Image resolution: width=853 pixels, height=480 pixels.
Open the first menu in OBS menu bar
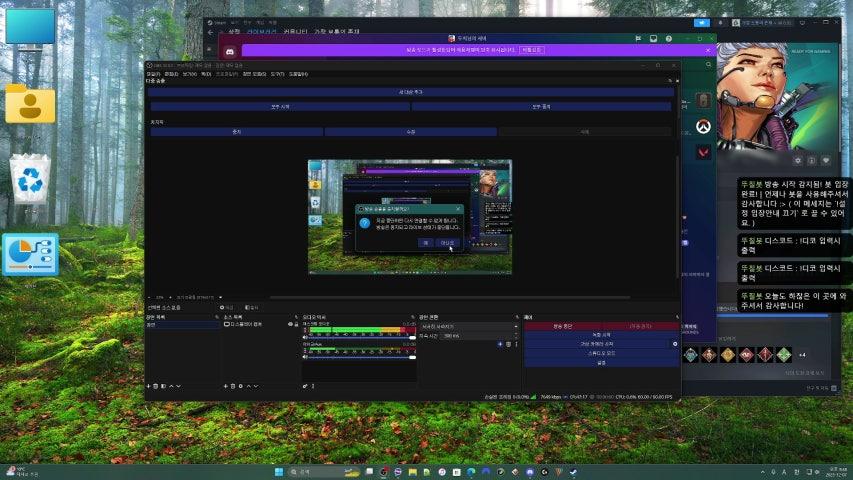153,74
